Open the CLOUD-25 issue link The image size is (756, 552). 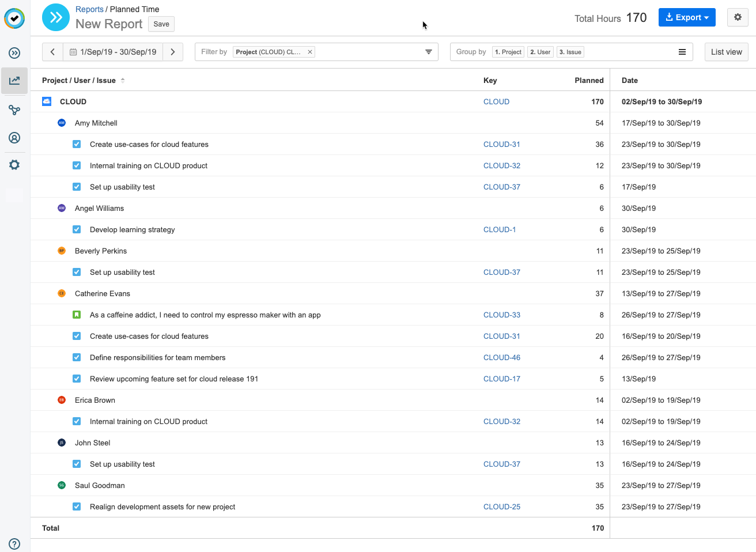(x=502, y=506)
